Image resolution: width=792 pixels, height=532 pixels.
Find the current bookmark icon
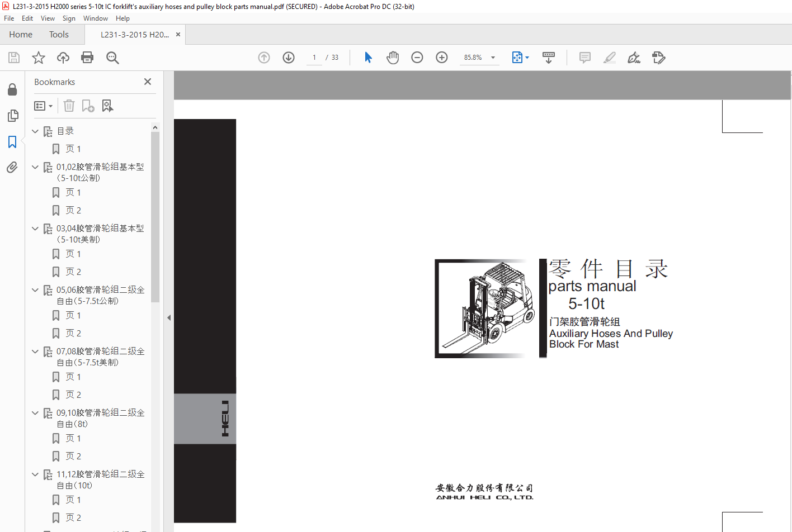(x=107, y=106)
